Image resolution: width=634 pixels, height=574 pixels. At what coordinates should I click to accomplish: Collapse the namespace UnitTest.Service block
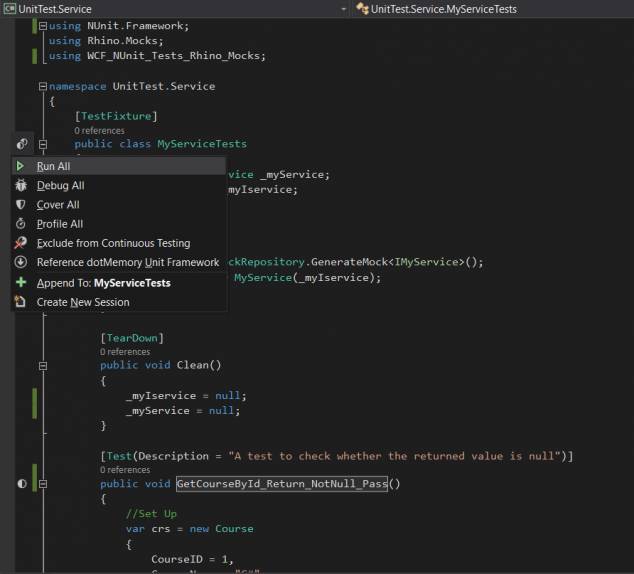[x=43, y=87]
